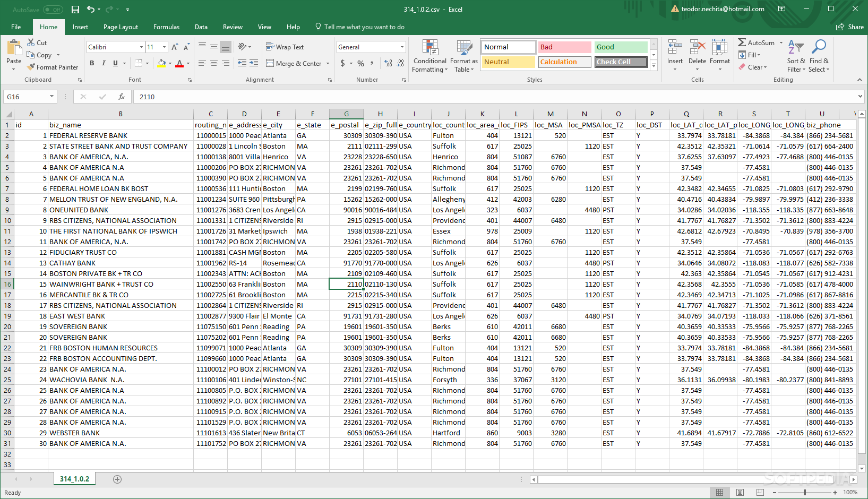This screenshot has height=499, width=868.
Task: Click the Fill Color paint bucket
Action: click(x=161, y=63)
